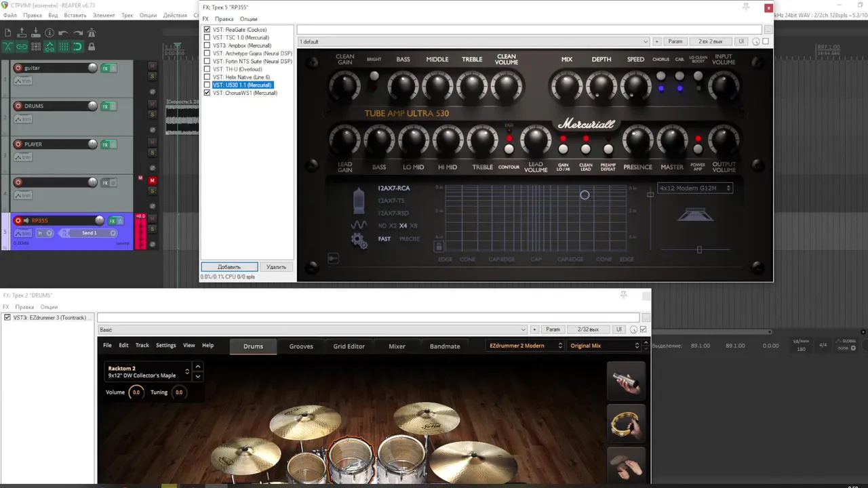The height and width of the screenshot is (488, 868).
Task: Toggle the CLEAN LEAD button
Action: (x=586, y=148)
